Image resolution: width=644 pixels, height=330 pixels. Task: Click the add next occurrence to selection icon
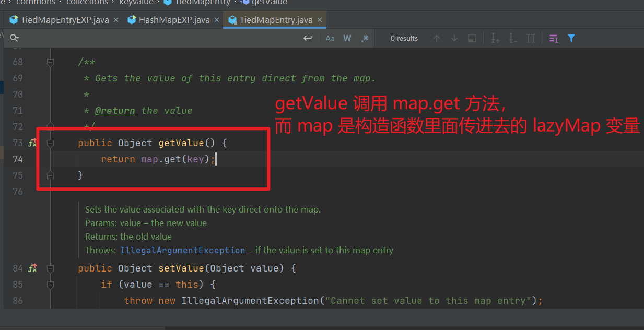click(x=495, y=38)
